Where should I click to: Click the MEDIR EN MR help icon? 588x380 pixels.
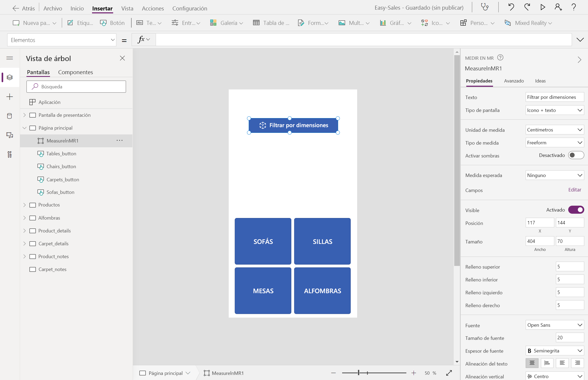click(x=500, y=58)
